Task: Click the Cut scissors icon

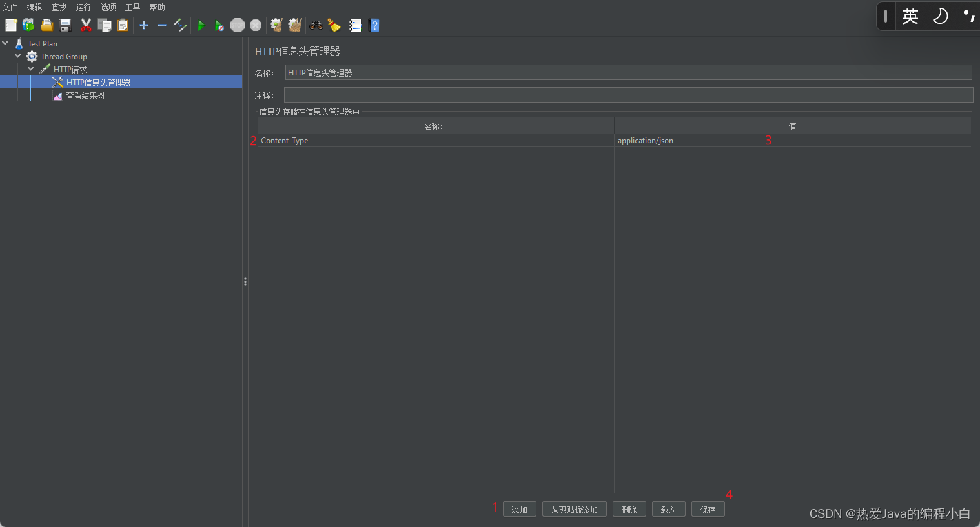Action: (86, 25)
